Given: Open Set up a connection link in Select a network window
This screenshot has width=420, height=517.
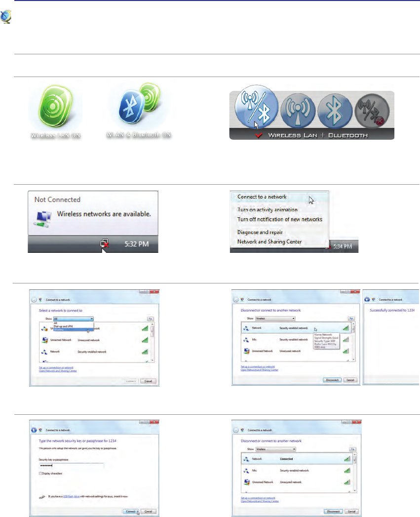Looking at the screenshot, I should [x=56, y=368].
